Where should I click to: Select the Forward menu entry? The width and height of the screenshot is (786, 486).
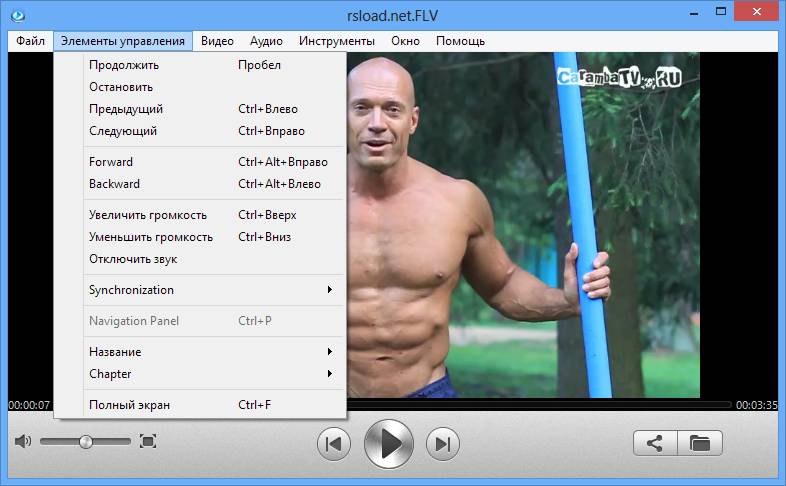pyautogui.click(x=200, y=162)
